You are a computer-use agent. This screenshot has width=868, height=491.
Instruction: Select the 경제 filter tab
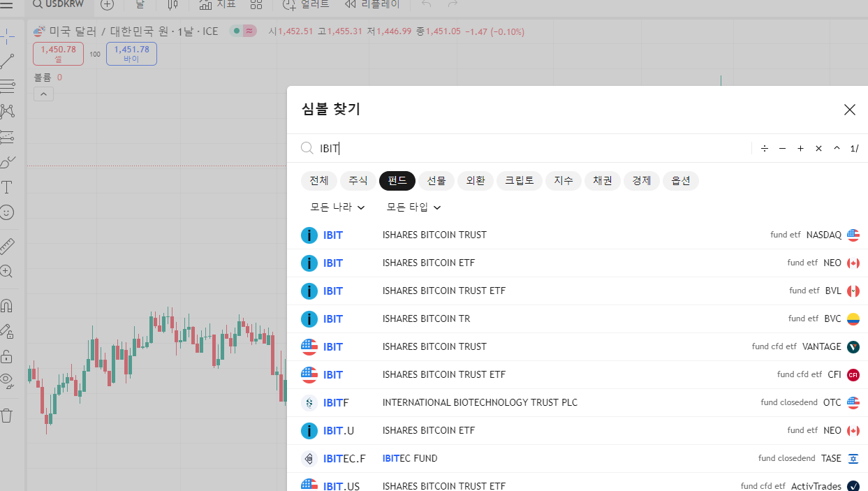point(642,181)
